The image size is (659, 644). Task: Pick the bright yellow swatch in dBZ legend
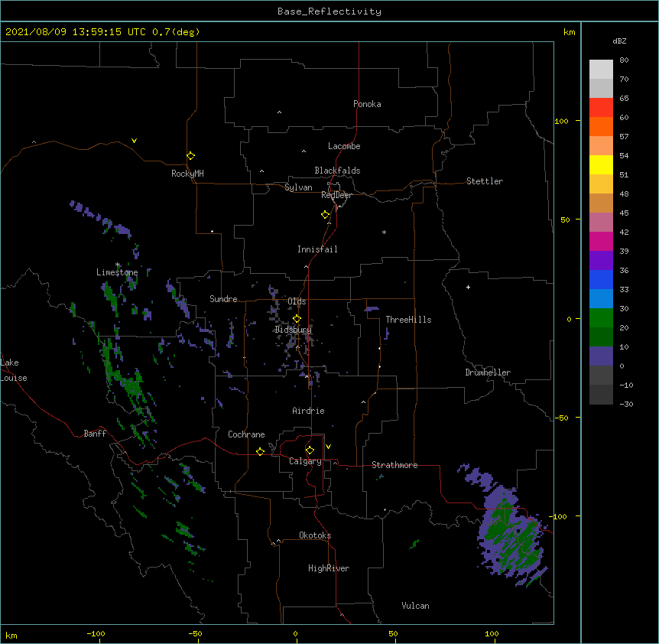coord(601,164)
